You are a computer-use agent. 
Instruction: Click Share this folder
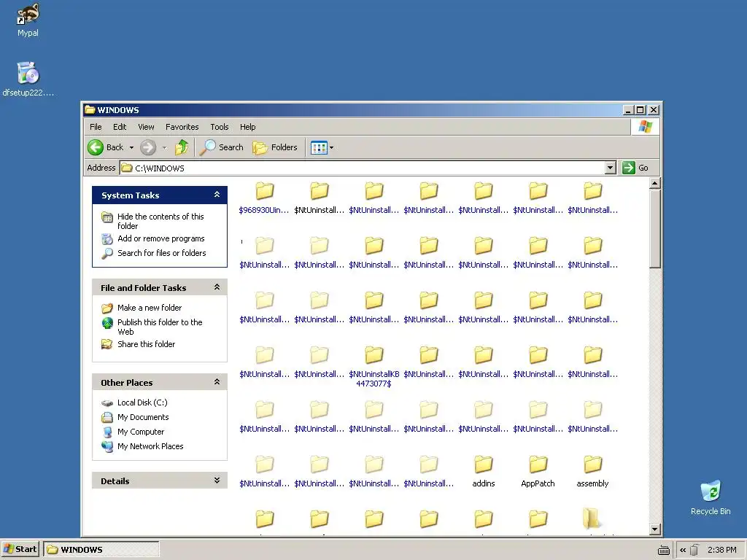tap(146, 344)
